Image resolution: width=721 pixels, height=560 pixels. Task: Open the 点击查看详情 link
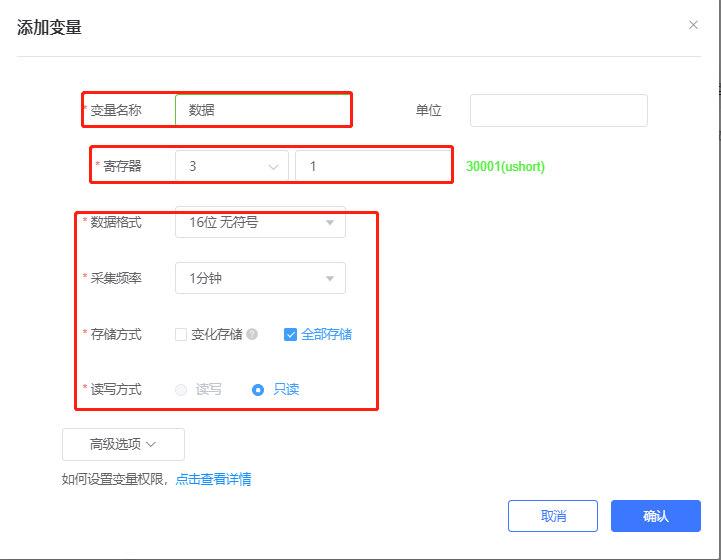pos(213,479)
